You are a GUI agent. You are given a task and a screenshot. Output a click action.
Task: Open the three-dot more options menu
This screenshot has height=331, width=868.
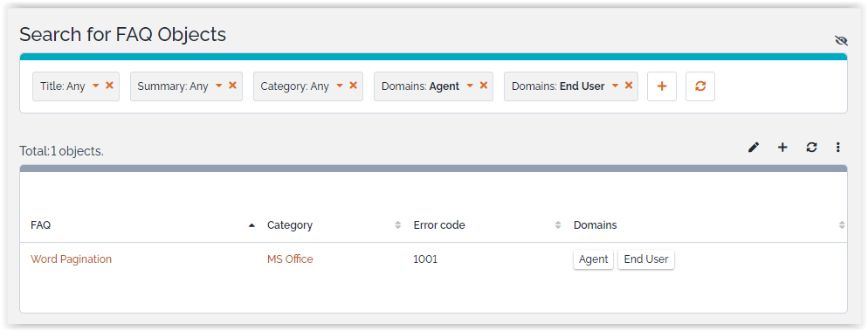(838, 148)
